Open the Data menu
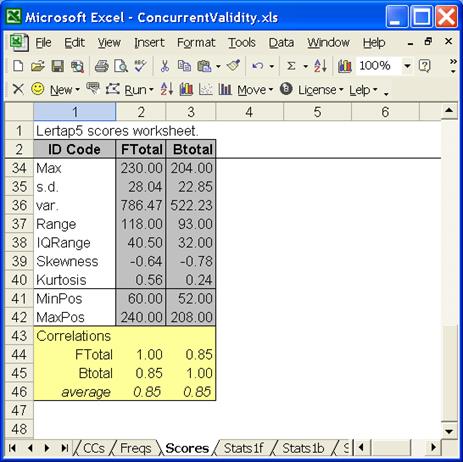 pos(281,43)
